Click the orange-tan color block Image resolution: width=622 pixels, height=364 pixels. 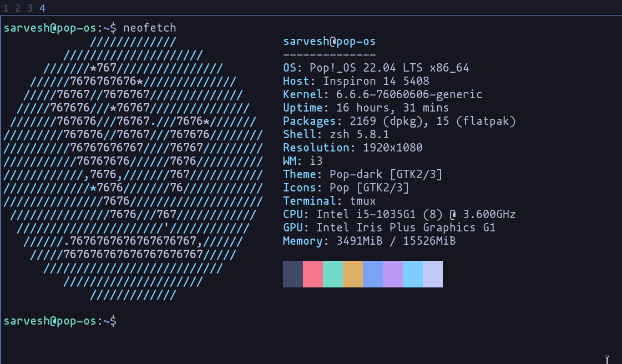click(x=353, y=274)
